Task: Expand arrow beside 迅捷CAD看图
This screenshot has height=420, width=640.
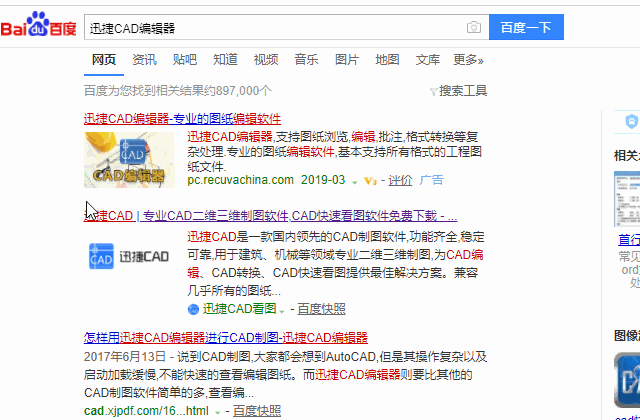Action: coord(282,311)
